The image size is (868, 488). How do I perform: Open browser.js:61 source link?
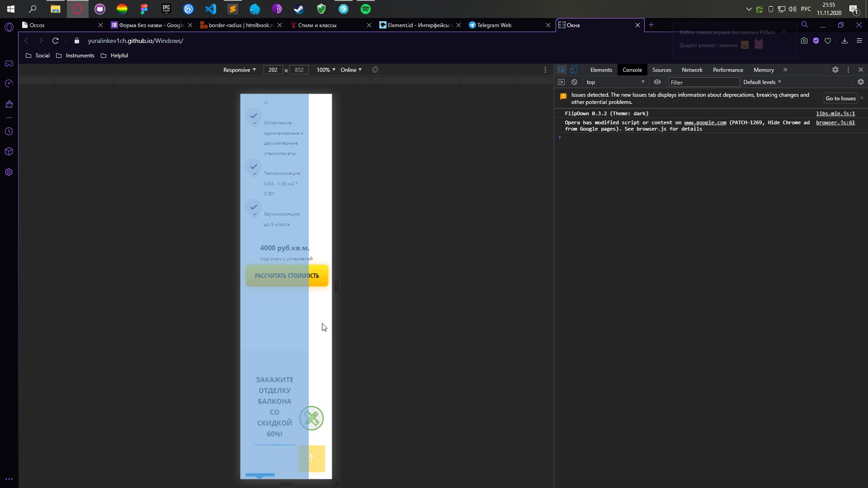pyautogui.click(x=835, y=122)
